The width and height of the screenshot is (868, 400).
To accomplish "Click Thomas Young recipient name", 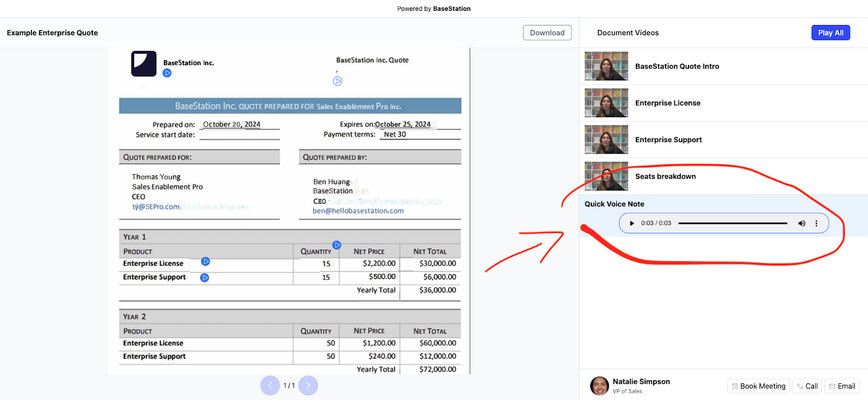I will (156, 177).
